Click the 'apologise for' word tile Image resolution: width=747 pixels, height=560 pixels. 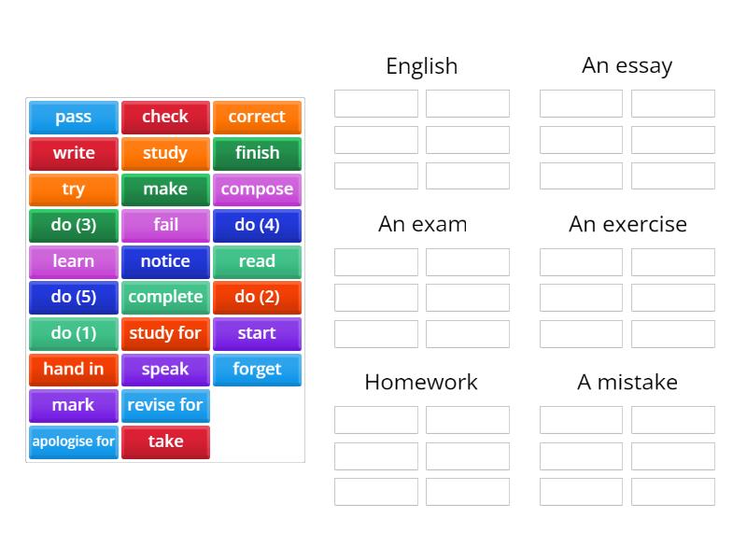click(73, 441)
